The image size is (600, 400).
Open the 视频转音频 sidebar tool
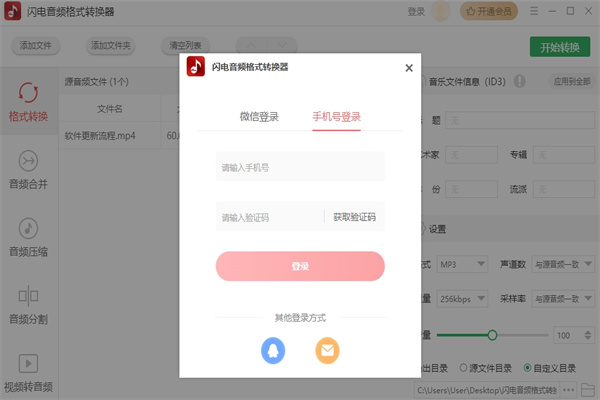click(x=28, y=370)
